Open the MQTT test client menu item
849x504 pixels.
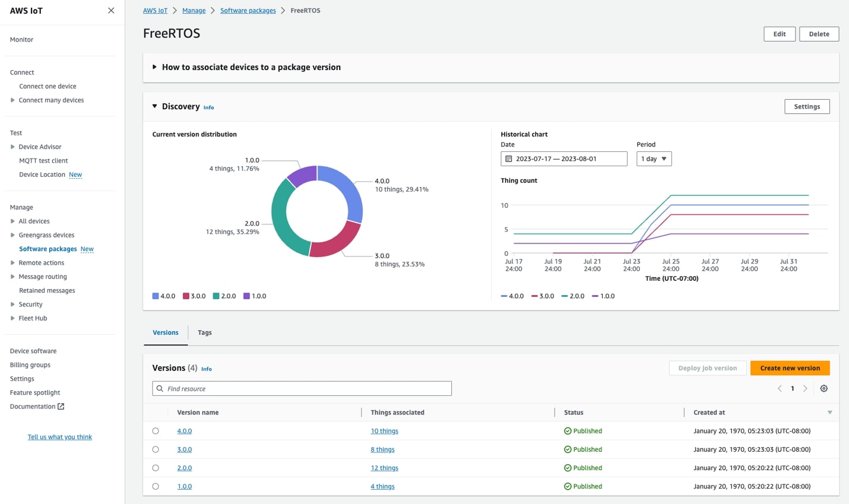point(43,160)
